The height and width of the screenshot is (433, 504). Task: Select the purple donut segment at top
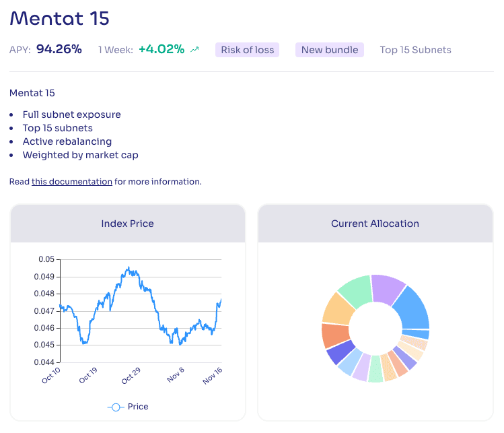coord(388,288)
